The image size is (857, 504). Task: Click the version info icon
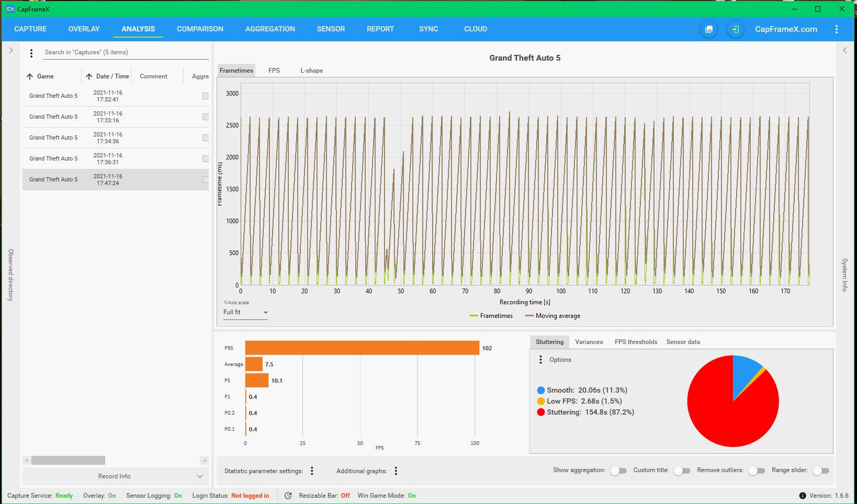coord(803,496)
